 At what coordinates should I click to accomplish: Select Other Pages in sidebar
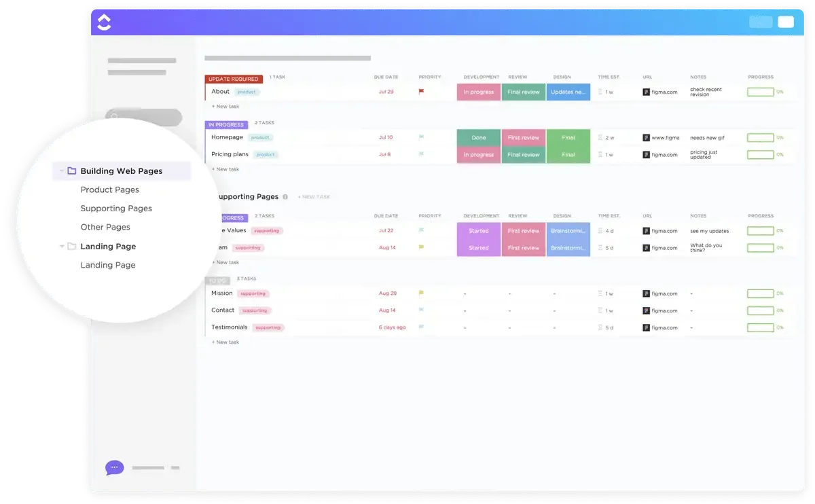click(x=105, y=227)
